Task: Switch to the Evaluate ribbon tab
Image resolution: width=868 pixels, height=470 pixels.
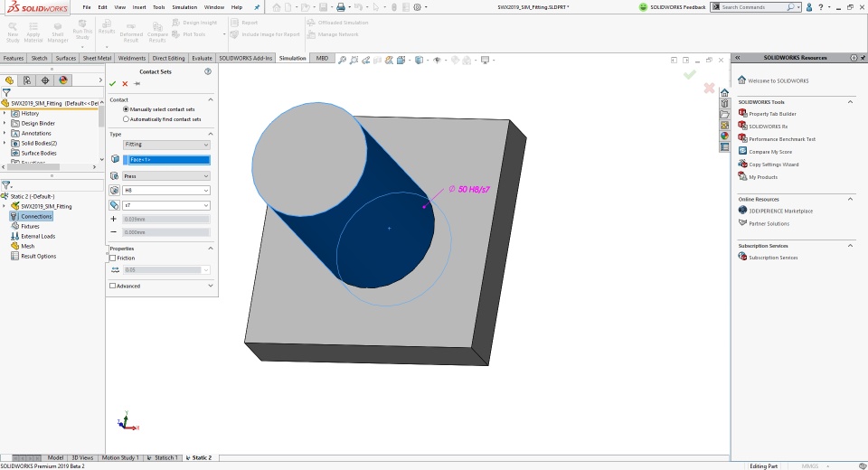Action: [202, 58]
